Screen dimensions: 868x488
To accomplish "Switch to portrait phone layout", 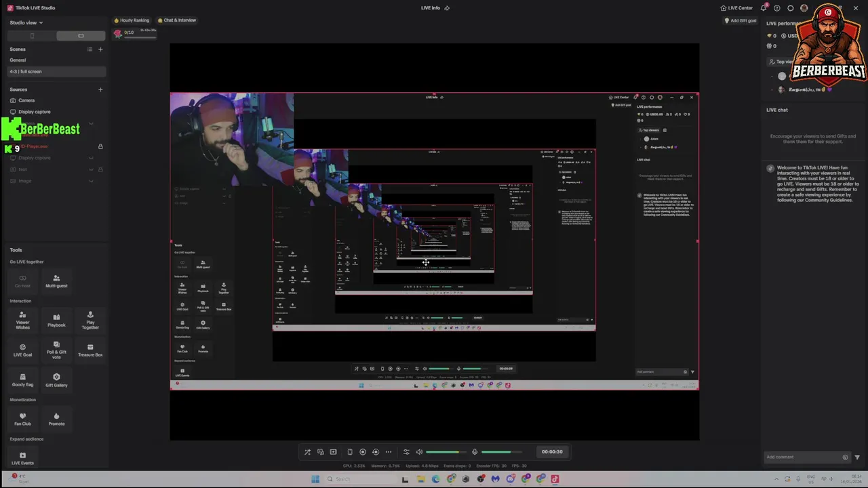I will click(32, 35).
